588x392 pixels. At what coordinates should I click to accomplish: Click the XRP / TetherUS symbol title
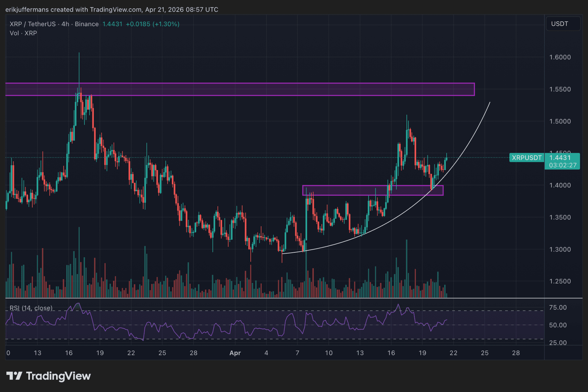(33, 24)
